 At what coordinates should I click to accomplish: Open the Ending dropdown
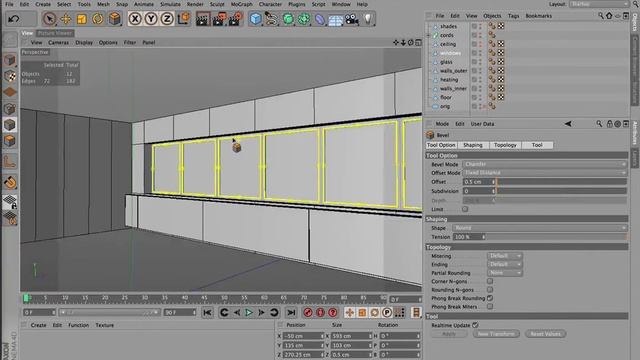(x=505, y=264)
